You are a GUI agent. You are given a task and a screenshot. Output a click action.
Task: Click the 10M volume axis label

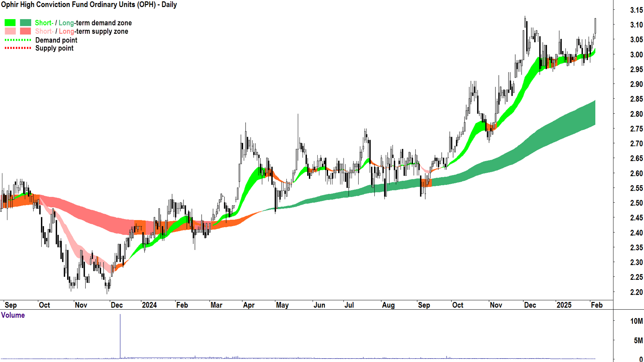pos(636,321)
